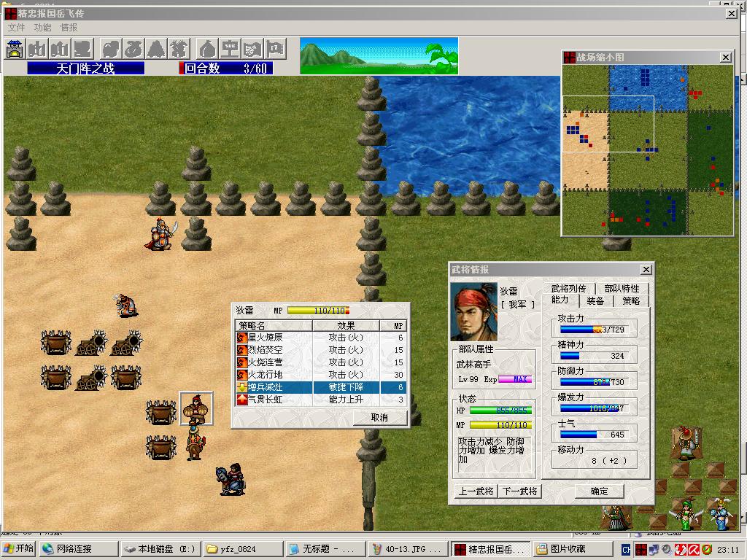
Task: Click the crouching soldier unit above wagons
Action: coord(125,306)
